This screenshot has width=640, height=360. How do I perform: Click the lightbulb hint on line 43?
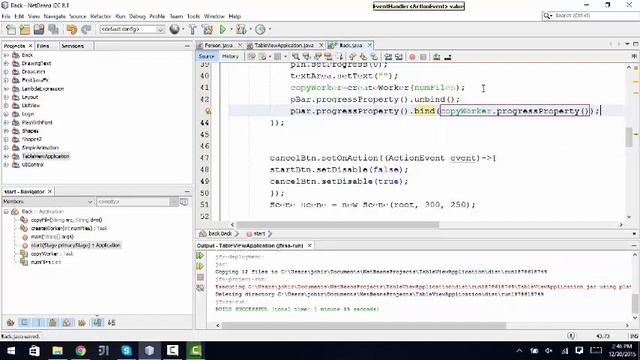click(x=208, y=111)
